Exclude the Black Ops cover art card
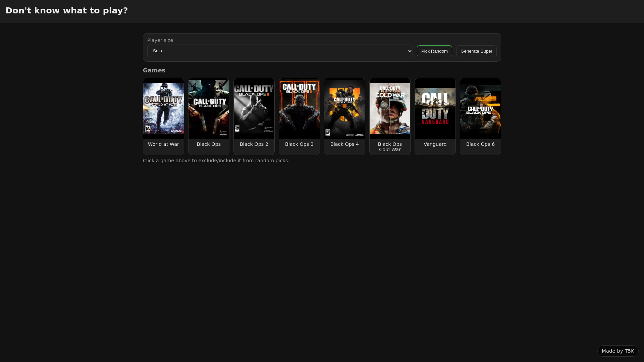Image resolution: width=644 pixels, height=362 pixels. tap(209, 117)
